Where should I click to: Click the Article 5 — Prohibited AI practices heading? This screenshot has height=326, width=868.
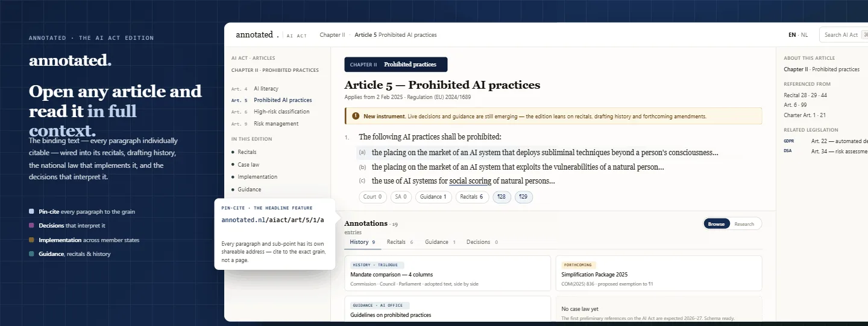442,85
